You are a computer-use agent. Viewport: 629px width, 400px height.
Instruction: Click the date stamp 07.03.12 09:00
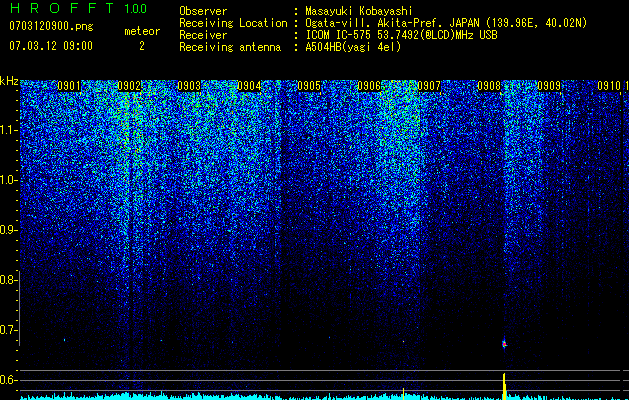point(51,46)
